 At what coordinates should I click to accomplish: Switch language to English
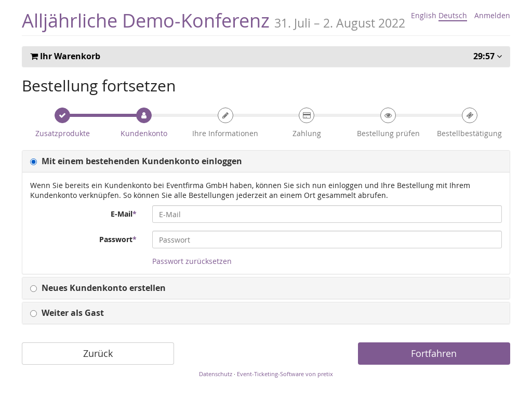click(x=423, y=16)
